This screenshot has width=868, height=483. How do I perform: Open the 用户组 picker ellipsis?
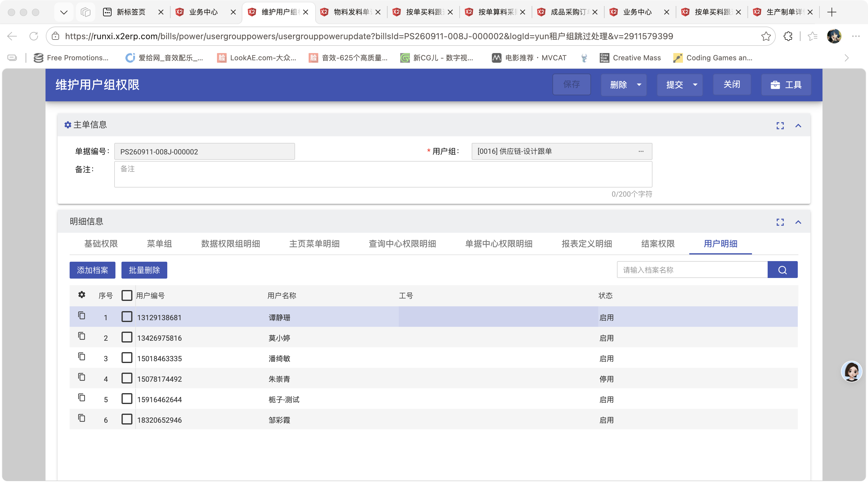pyautogui.click(x=641, y=151)
